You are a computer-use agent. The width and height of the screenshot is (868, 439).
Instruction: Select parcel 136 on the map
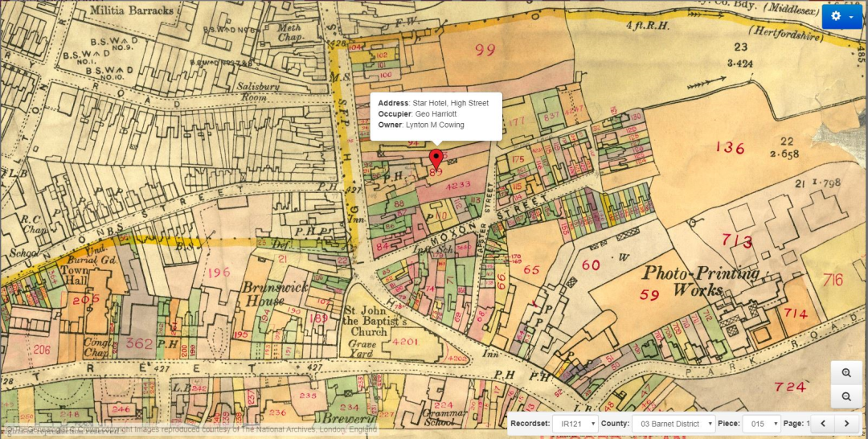point(730,148)
